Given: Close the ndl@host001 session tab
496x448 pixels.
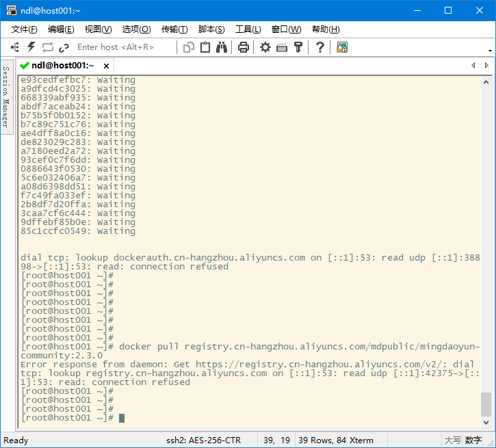Looking at the screenshot, I should click(106, 66).
